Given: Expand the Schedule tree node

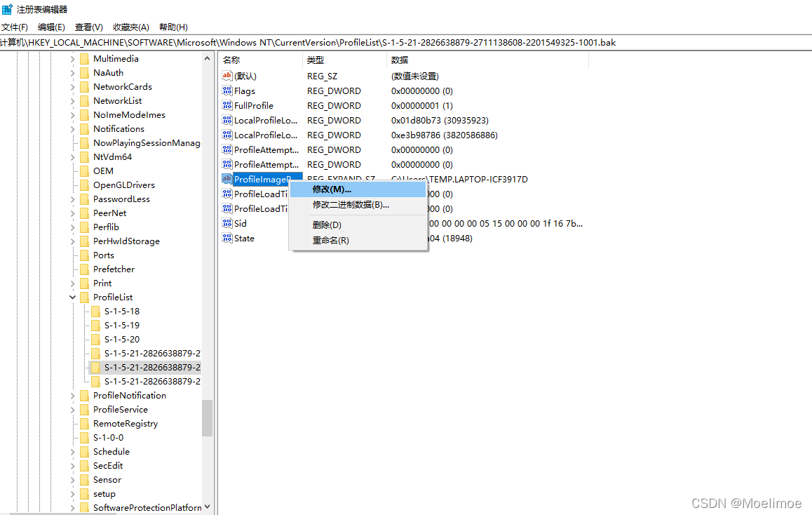Looking at the screenshot, I should [x=72, y=452].
